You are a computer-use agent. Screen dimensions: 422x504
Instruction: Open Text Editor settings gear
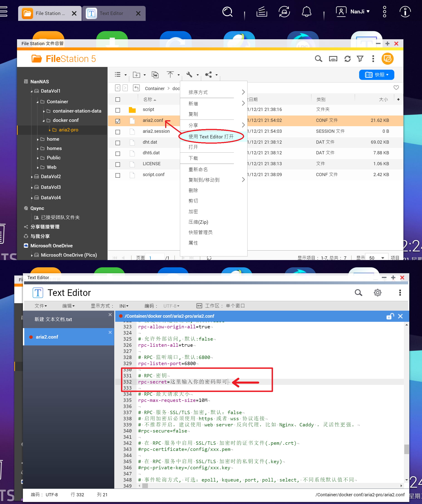pyautogui.click(x=378, y=293)
